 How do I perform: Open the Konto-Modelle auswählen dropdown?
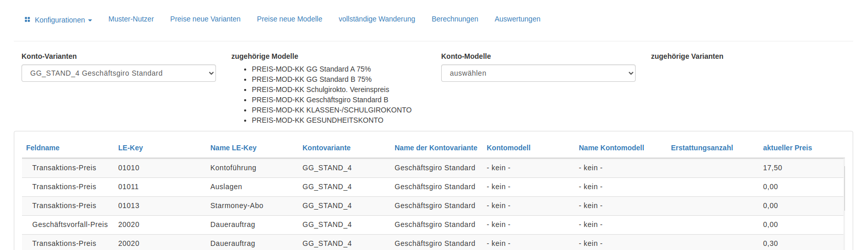click(x=538, y=73)
